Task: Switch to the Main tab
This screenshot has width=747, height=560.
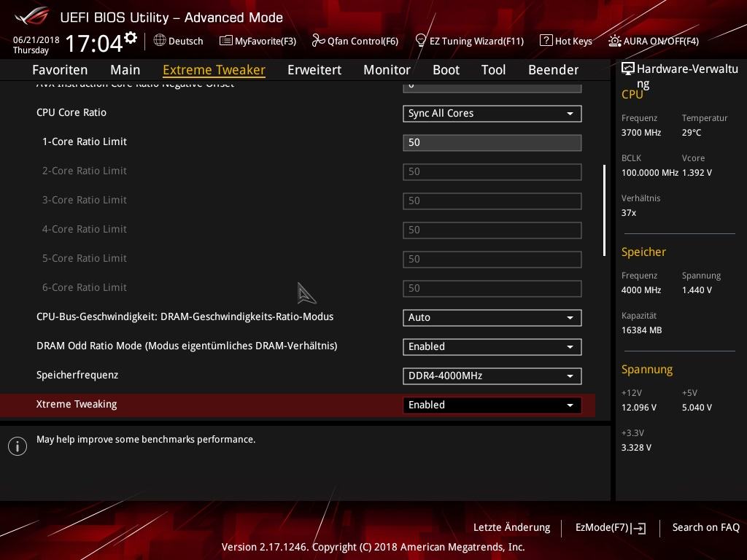Action: (125, 69)
